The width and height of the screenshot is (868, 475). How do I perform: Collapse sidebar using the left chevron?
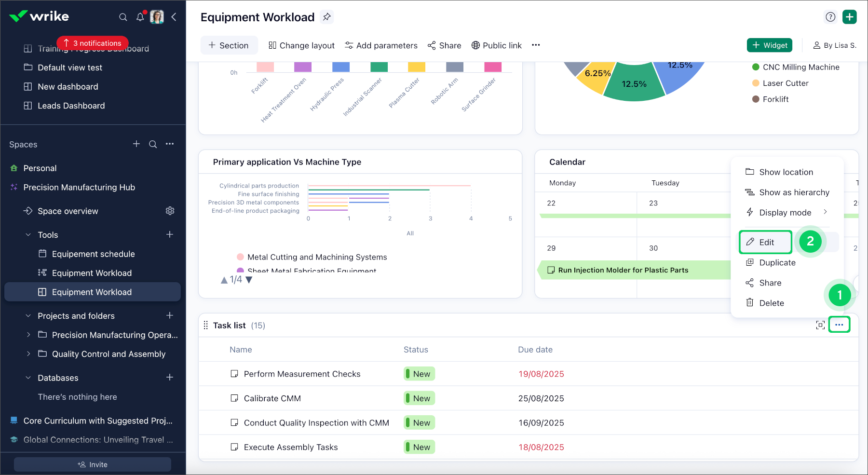(x=174, y=17)
